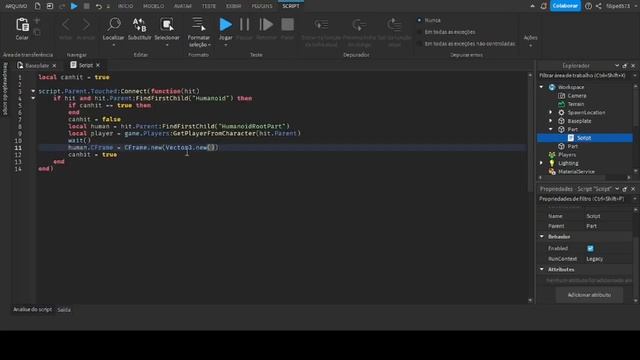This screenshot has height=360, width=640.
Task: Click the Adicionar atributo button
Action: [589, 295]
